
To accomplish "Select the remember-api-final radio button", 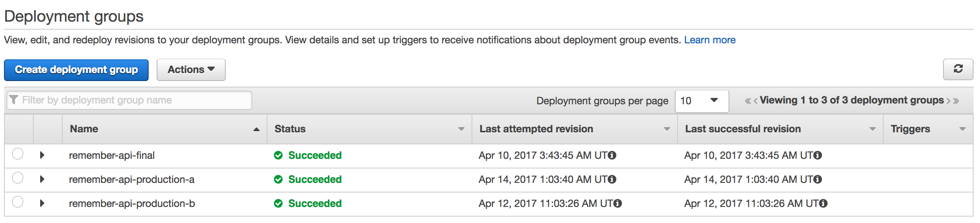I will pos(18,154).
